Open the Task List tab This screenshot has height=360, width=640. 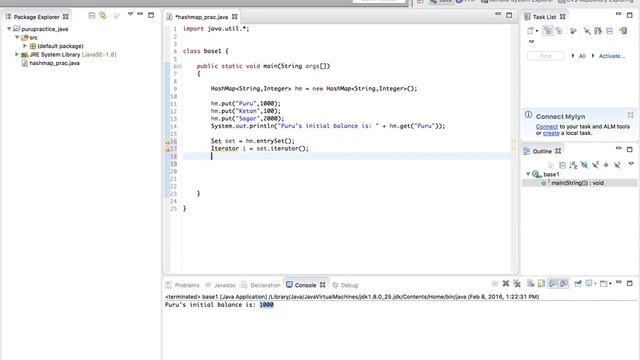544,17
